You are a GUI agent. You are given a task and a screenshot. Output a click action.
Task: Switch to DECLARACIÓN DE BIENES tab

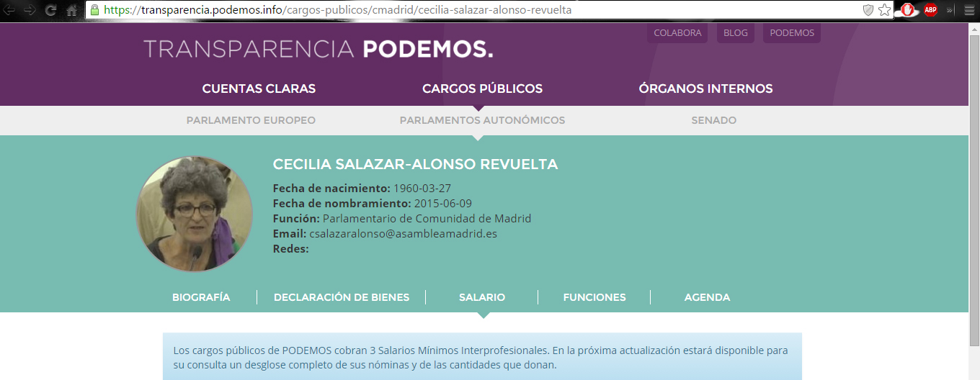tap(342, 297)
